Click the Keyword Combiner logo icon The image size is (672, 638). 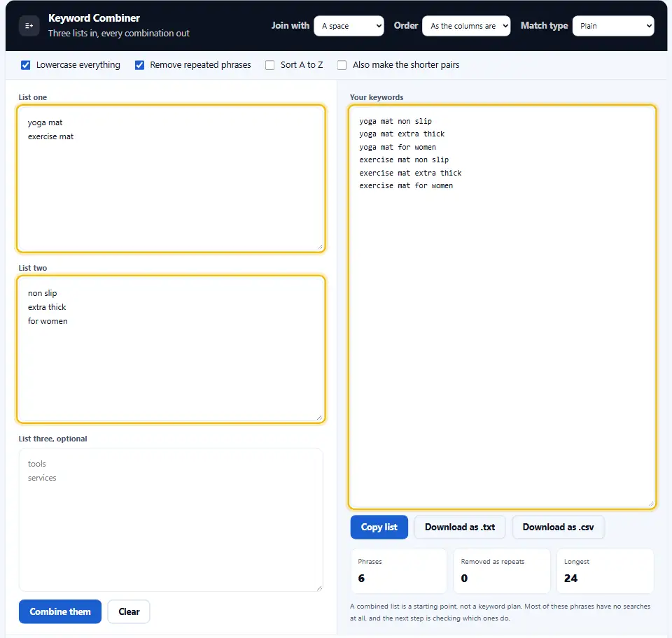tap(29, 26)
